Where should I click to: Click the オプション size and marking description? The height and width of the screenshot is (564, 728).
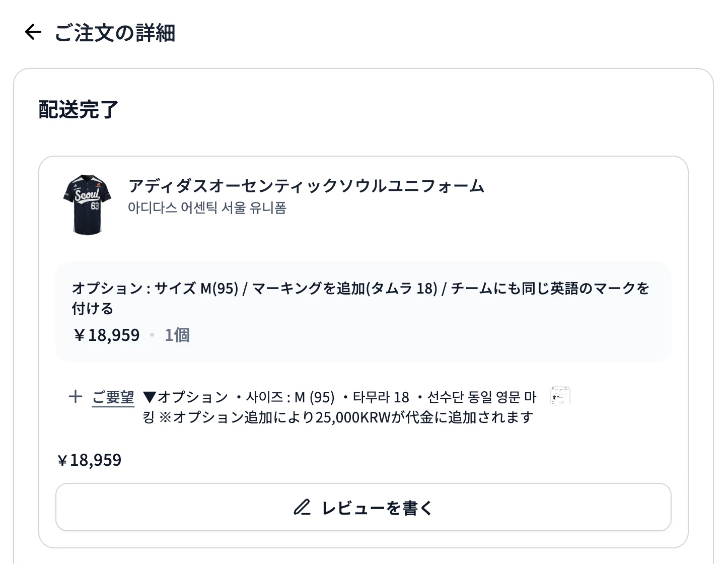coord(360,298)
